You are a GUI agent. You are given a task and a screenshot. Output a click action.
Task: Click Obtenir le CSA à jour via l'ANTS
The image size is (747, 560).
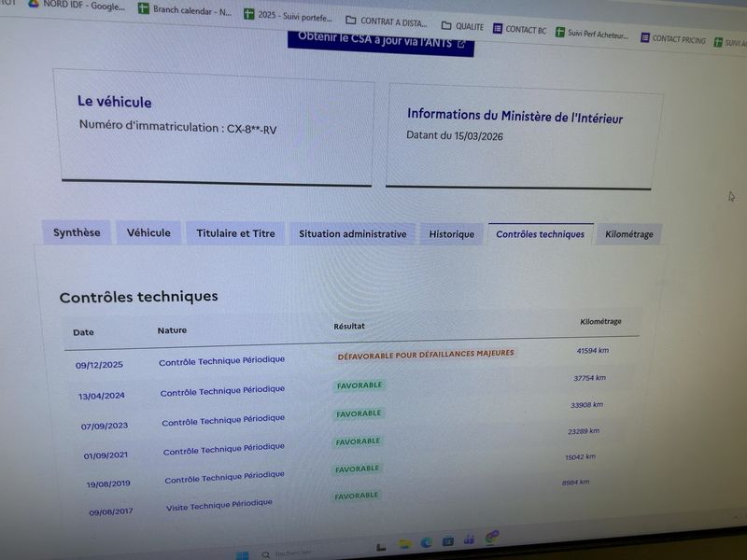[x=381, y=42]
